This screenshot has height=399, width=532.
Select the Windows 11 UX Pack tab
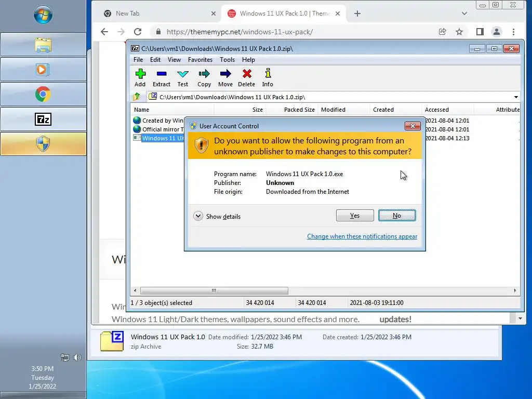pyautogui.click(x=284, y=14)
